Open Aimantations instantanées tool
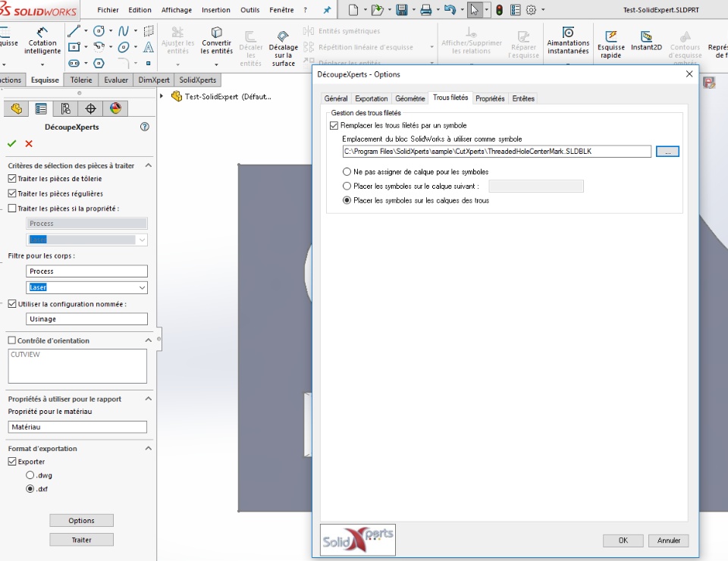 click(x=568, y=40)
